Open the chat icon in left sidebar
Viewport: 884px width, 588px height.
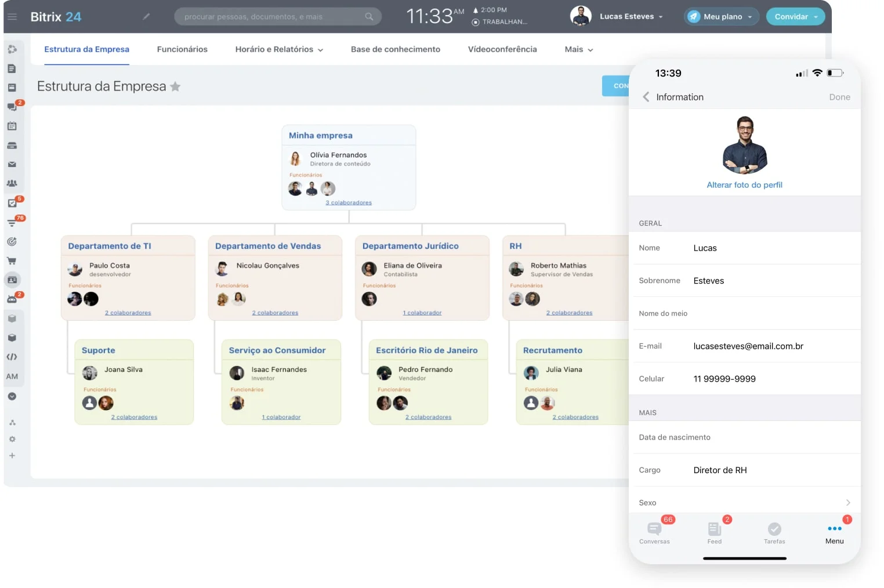click(x=12, y=107)
